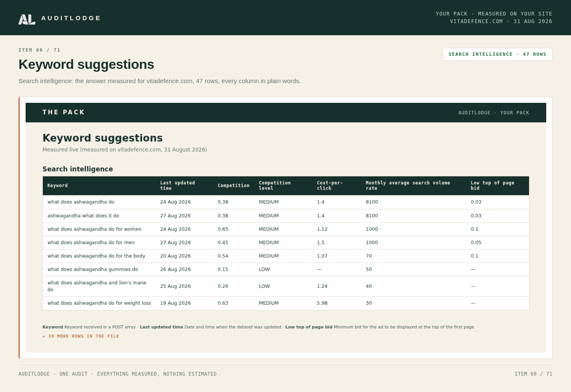Select the 'ashwagandha what does it do' keyword
This screenshot has height=392, width=571.
point(83,216)
